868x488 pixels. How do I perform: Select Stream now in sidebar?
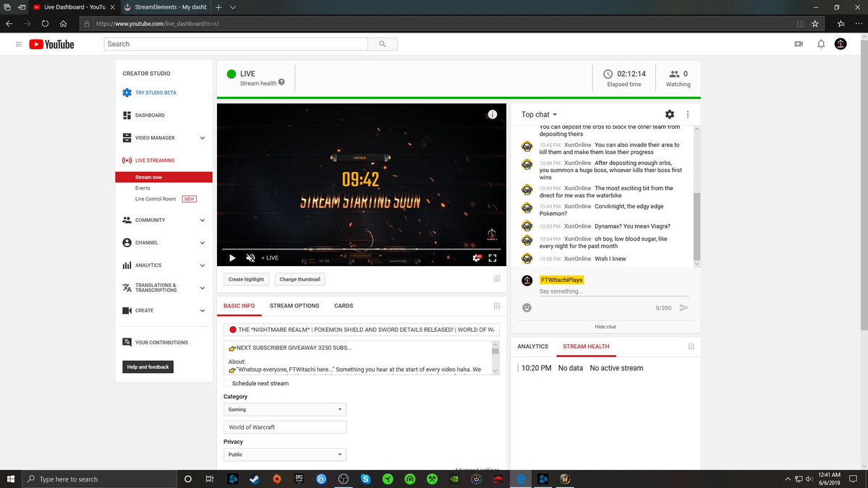click(x=163, y=177)
